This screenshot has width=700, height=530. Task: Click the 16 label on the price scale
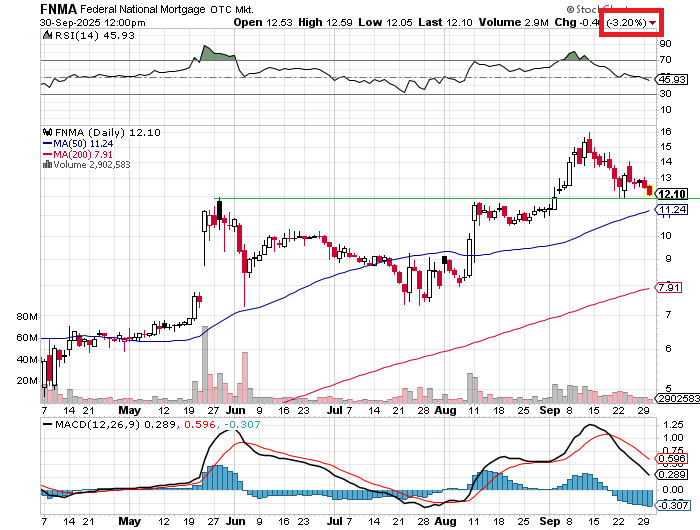[x=666, y=131]
